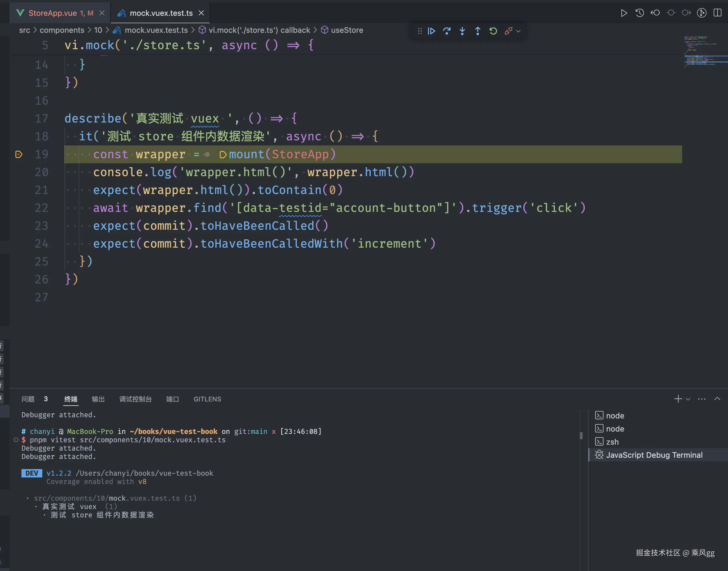728x571 pixels.
Task: Close the mock.vuex.test.ts tab
Action: [201, 13]
